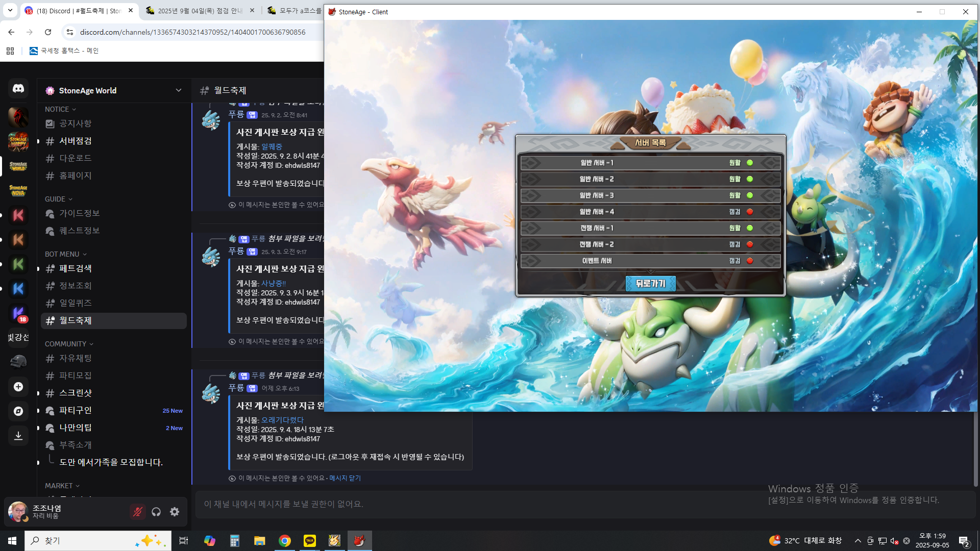Image resolution: width=980 pixels, height=551 pixels.
Task: Click the 뒤로가기 button in server list
Action: coord(650,284)
